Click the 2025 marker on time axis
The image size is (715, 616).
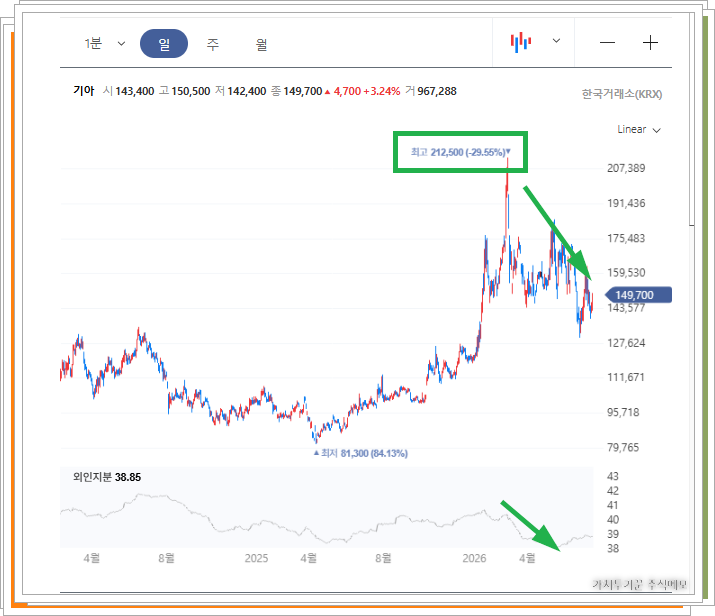[256, 558]
